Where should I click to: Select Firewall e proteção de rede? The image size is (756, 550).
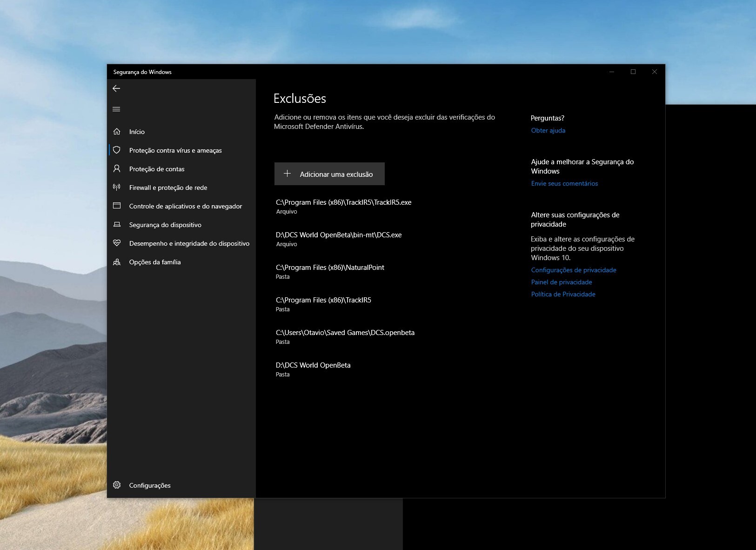[x=168, y=188]
